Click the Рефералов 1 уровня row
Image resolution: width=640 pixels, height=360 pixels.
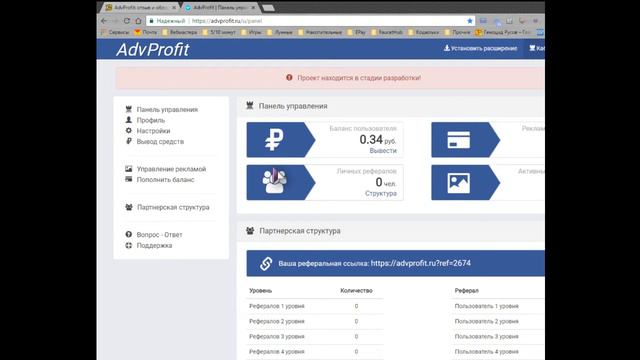point(315,306)
